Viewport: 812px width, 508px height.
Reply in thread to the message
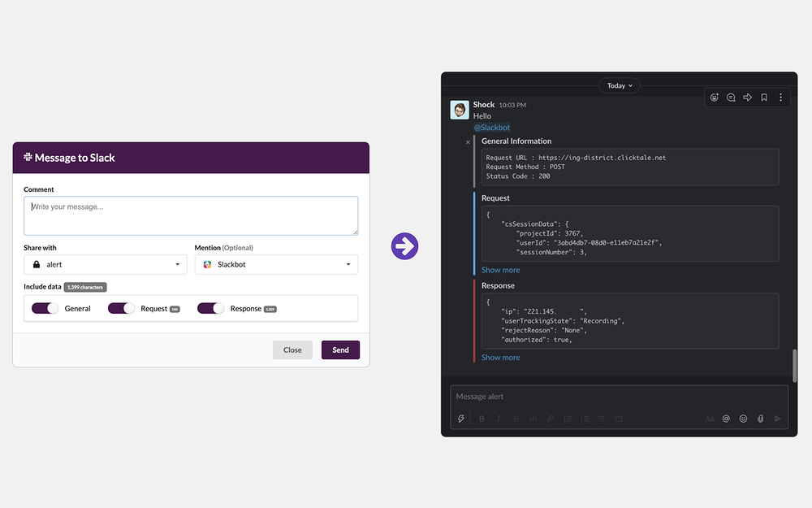731,98
